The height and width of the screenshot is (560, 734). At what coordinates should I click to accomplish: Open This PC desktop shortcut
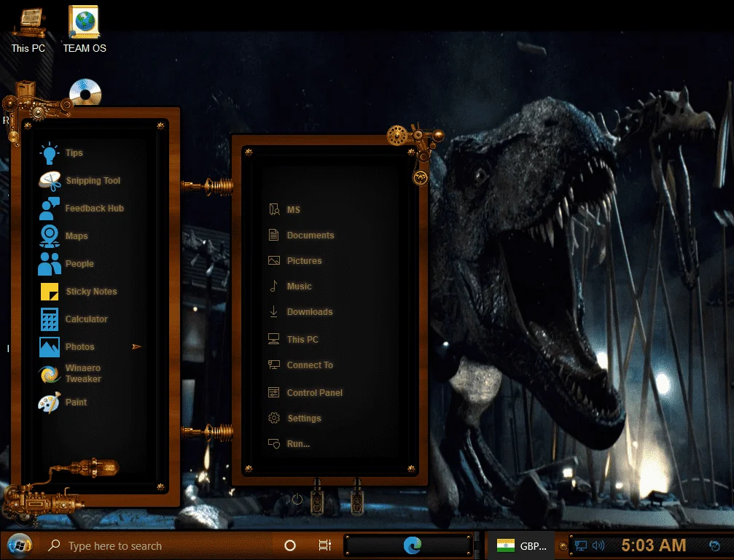(x=28, y=31)
